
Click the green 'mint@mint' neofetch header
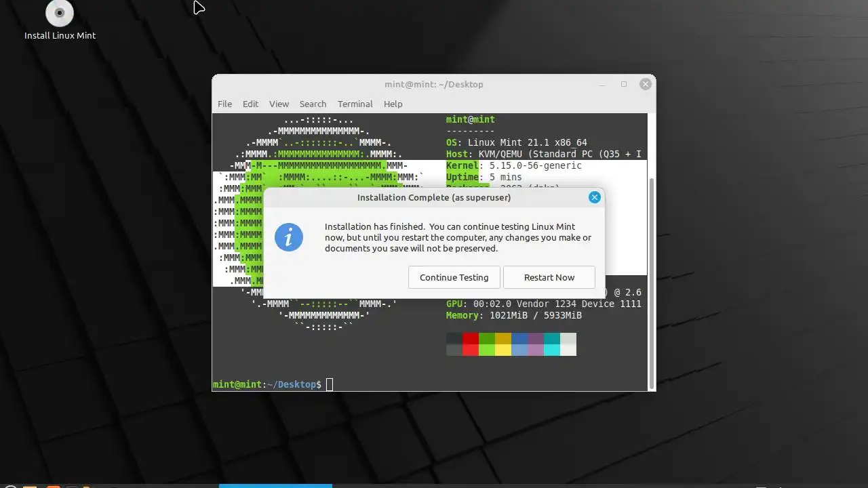471,119
